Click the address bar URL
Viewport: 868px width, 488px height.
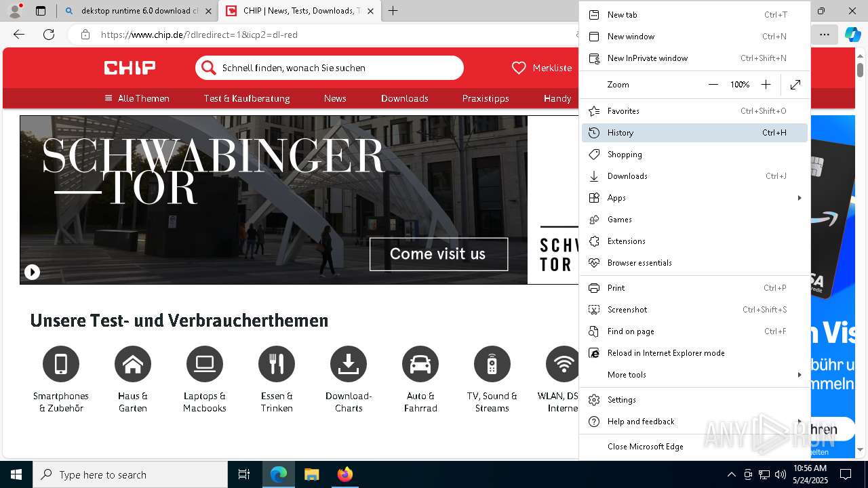click(199, 35)
